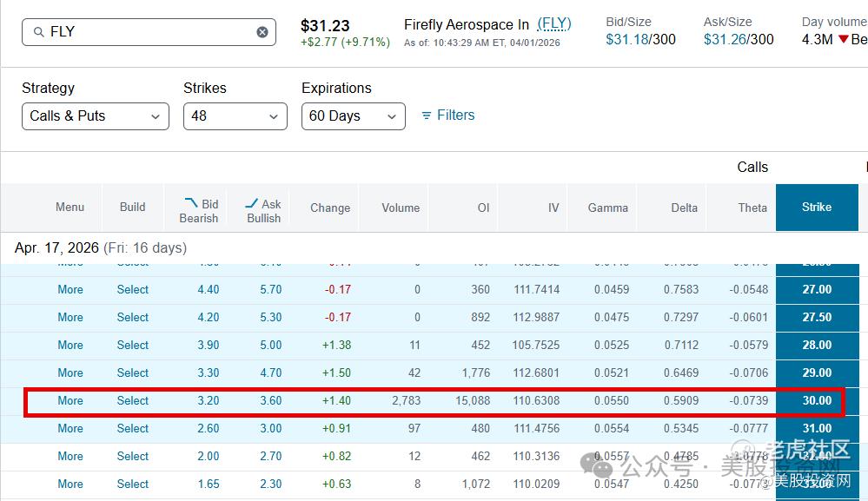Viewport: 868px width, 501px height.
Task: Click the search magnifier icon
Action: pyautogui.click(x=38, y=32)
